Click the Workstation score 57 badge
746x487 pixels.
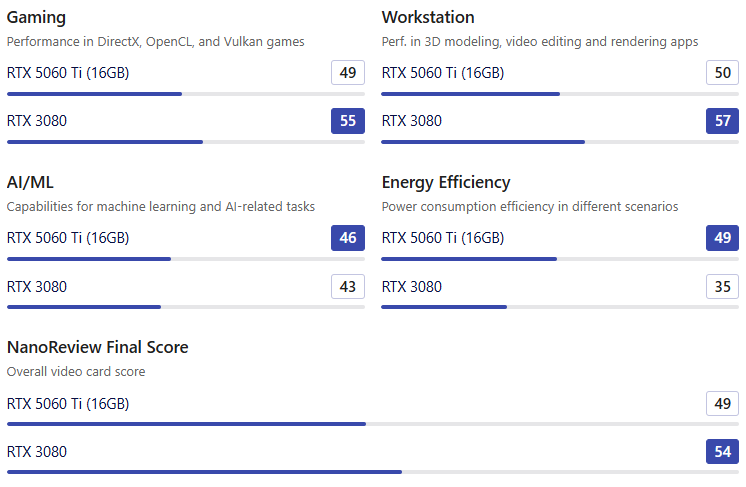click(722, 121)
